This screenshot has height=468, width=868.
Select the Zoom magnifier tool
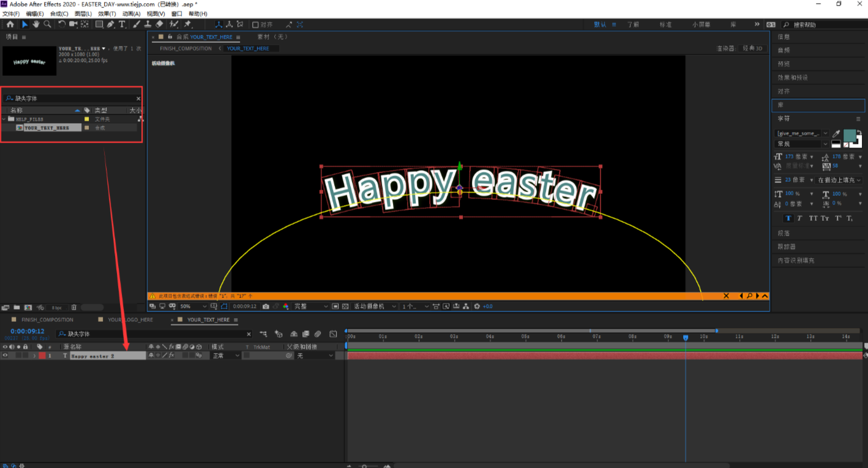click(47, 24)
